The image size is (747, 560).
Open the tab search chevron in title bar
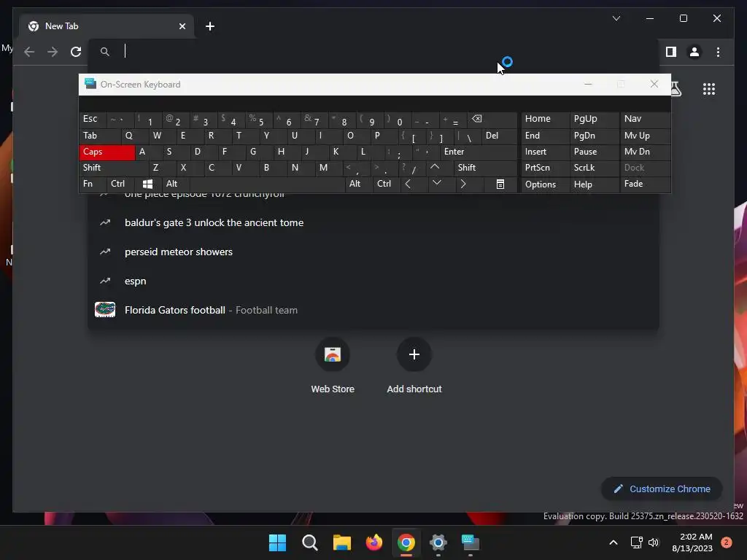click(616, 18)
